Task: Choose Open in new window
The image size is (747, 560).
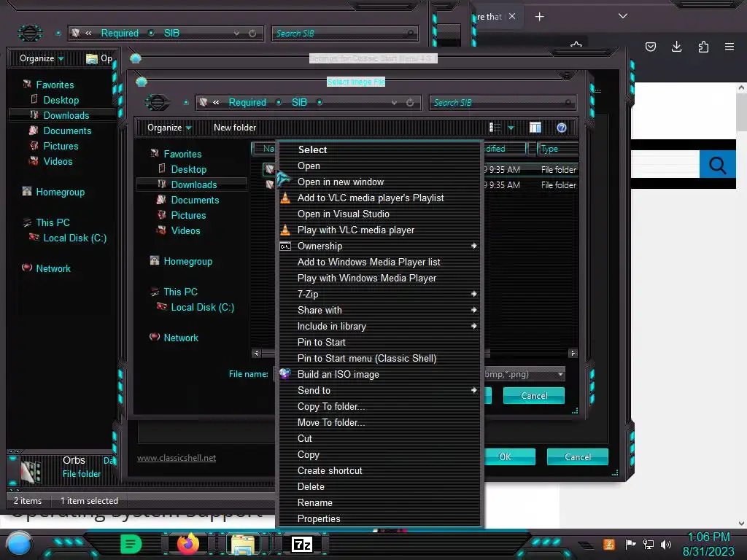Action: 379,182
